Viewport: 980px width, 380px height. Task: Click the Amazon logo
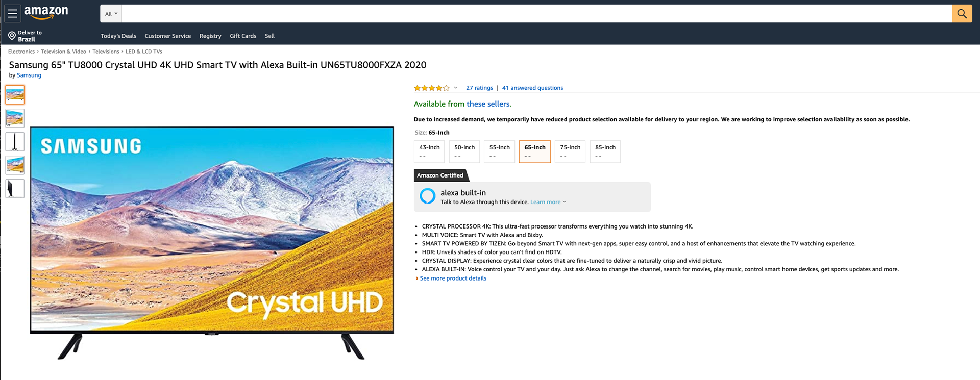click(x=46, y=13)
